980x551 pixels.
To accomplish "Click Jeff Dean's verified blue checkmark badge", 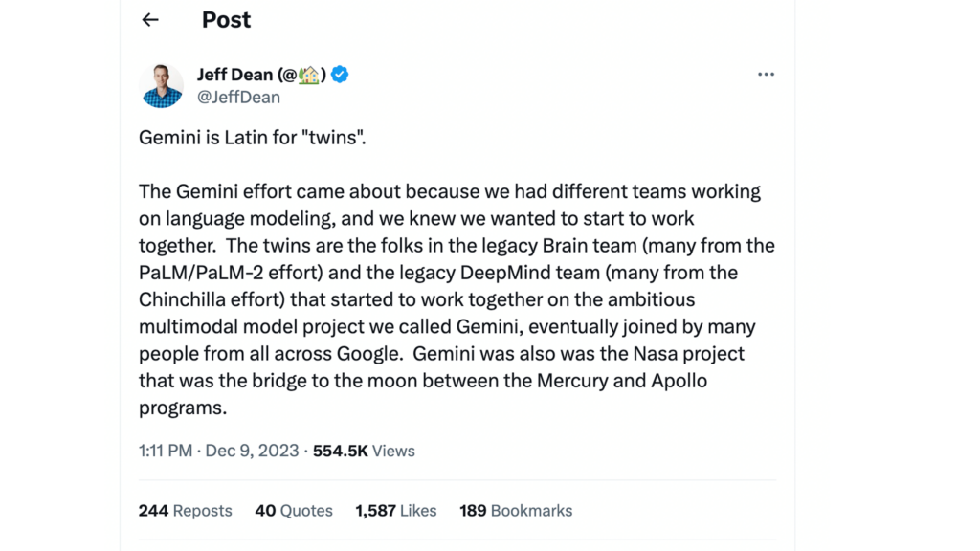I will point(340,74).
